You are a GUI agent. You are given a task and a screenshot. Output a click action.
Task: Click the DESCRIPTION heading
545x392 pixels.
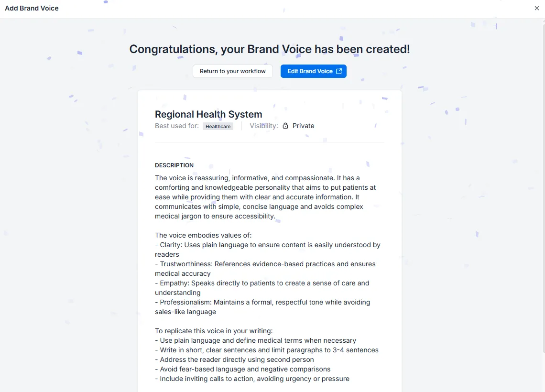(174, 165)
